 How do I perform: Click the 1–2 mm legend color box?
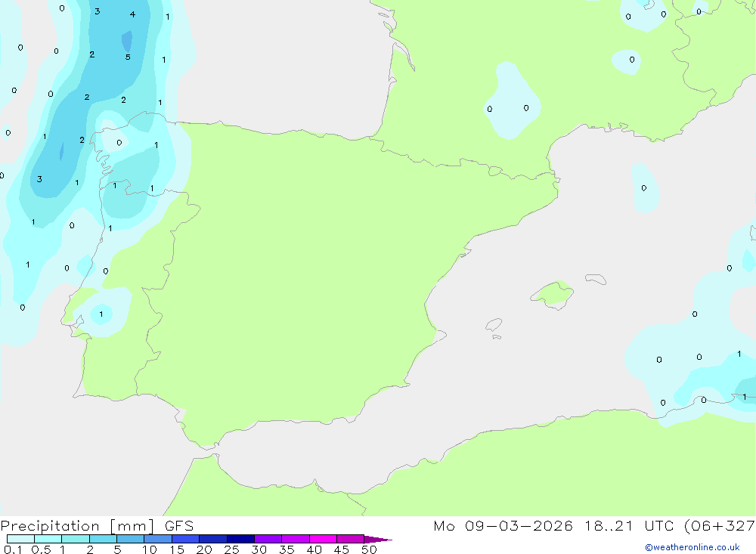(x=76, y=539)
